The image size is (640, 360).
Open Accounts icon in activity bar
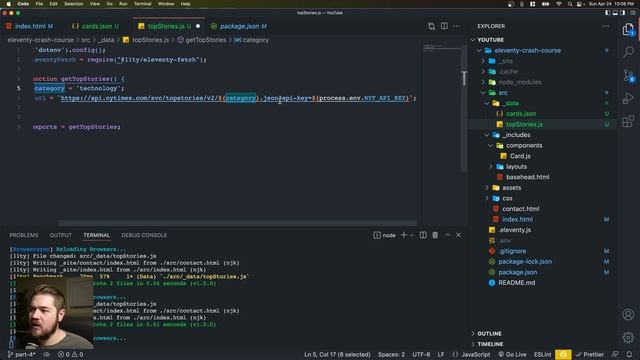pyautogui.click(x=628, y=314)
